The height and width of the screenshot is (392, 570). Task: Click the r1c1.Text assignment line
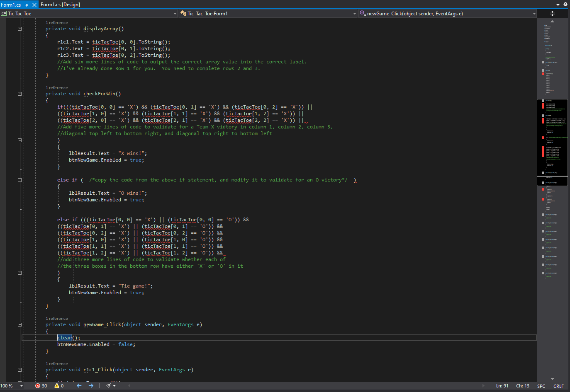[x=114, y=42]
